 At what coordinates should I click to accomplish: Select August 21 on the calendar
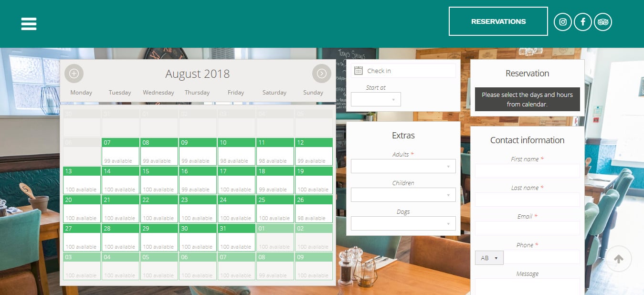pyautogui.click(x=120, y=209)
